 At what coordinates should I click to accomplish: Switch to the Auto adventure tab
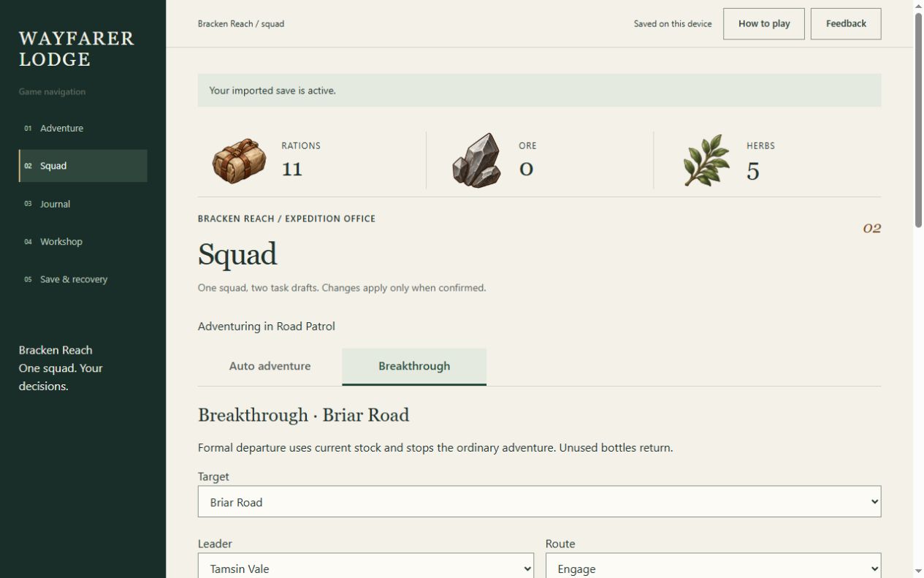270,366
